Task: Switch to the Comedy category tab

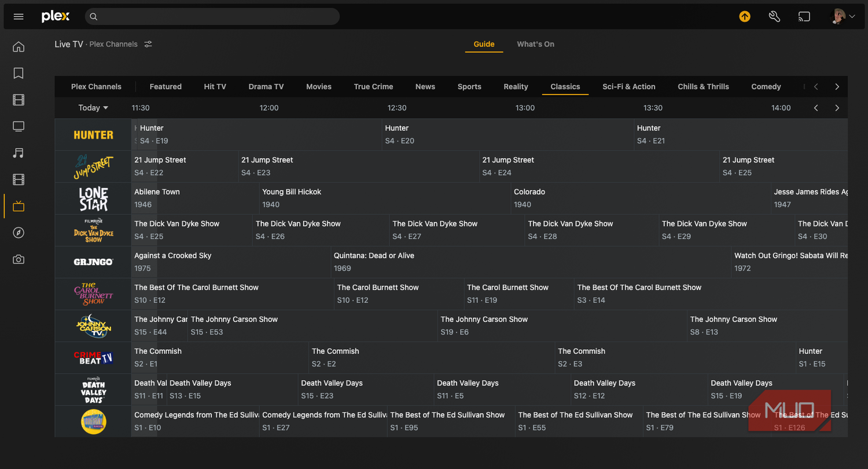Action: [766, 87]
